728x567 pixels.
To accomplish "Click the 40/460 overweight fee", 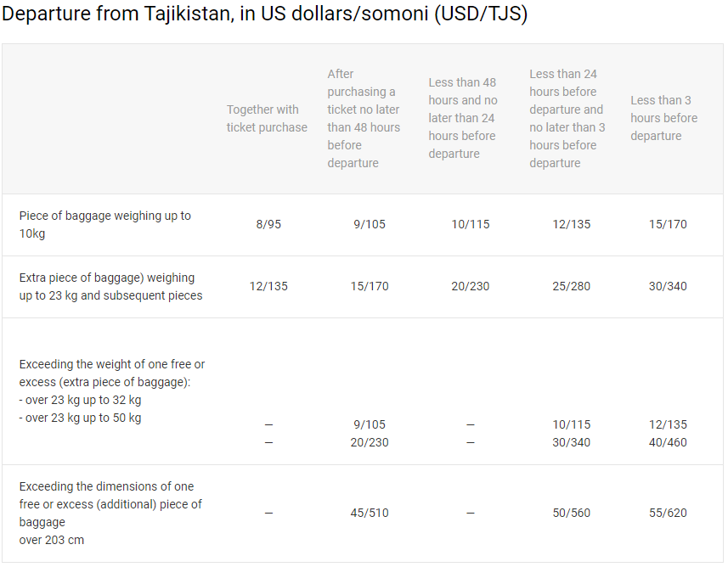I will 668,443.
